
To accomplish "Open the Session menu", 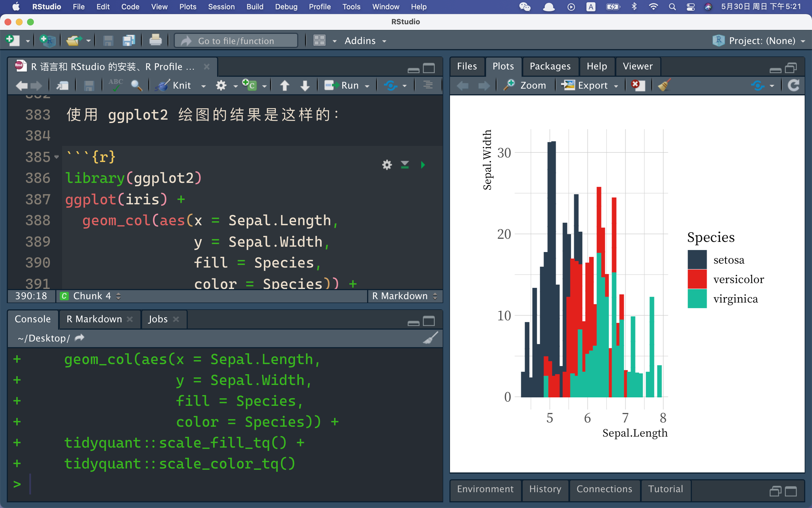I will (x=221, y=7).
